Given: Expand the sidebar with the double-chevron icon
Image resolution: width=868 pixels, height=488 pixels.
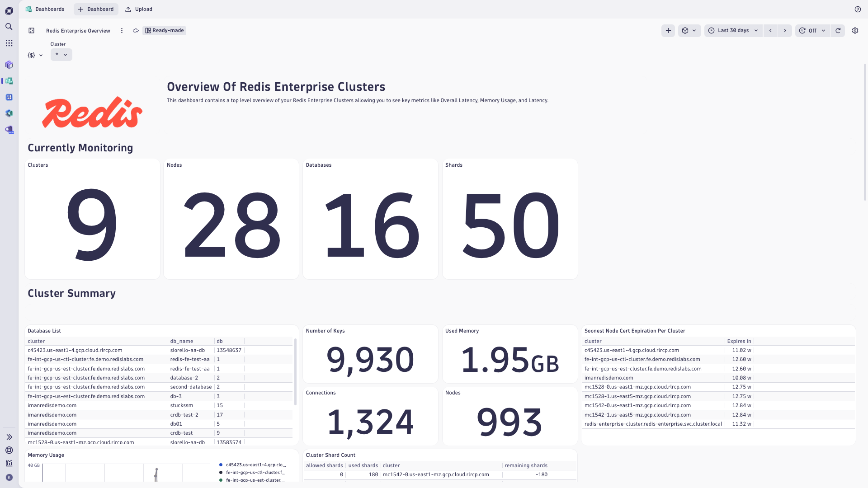Looking at the screenshot, I should pos(9,437).
